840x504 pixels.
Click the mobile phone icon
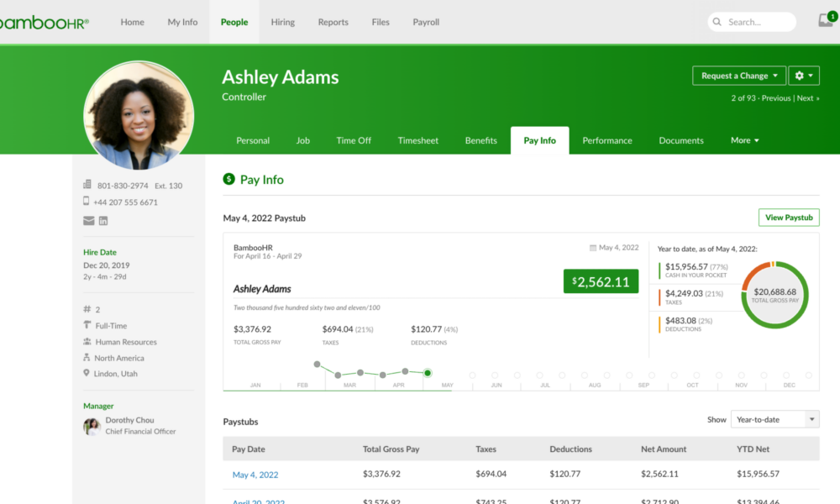tap(87, 201)
